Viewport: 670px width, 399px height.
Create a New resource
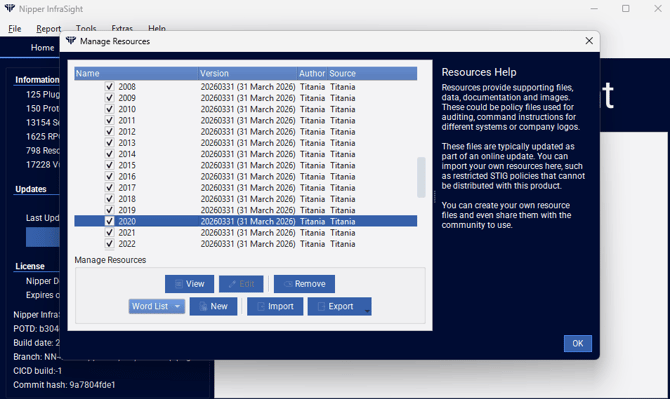point(213,306)
